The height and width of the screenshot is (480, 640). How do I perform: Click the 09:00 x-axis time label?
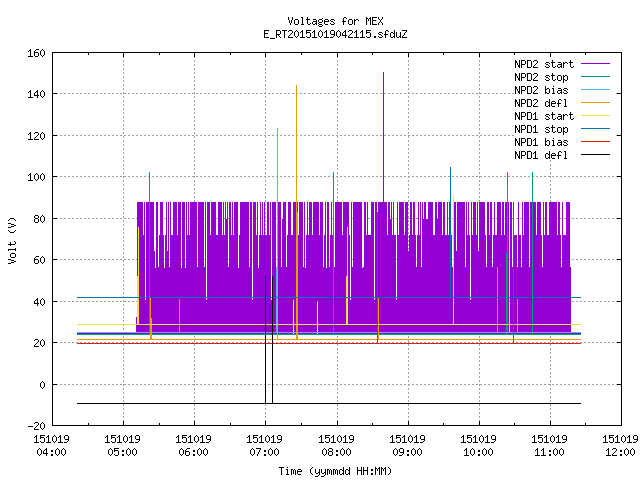(407, 452)
